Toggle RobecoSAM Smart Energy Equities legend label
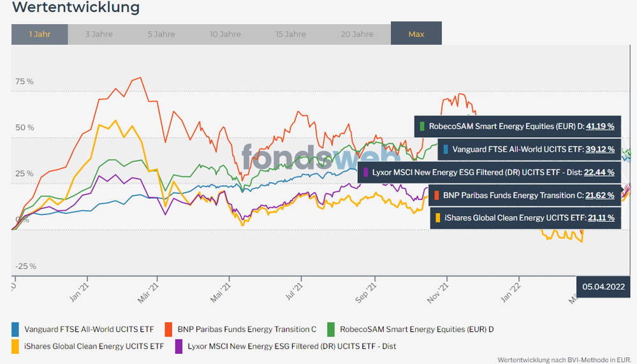 [x=417, y=329]
